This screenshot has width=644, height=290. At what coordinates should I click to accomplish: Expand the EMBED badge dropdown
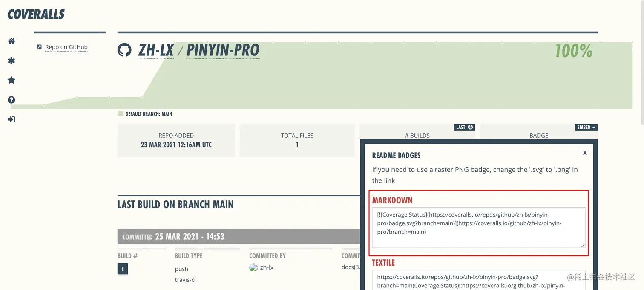tap(586, 127)
